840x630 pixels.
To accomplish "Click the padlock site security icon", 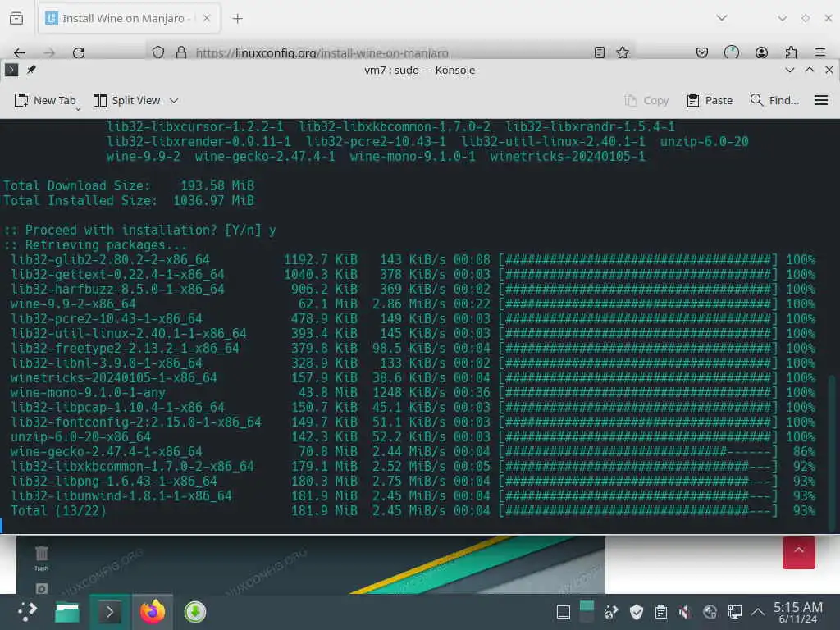I will 181,52.
